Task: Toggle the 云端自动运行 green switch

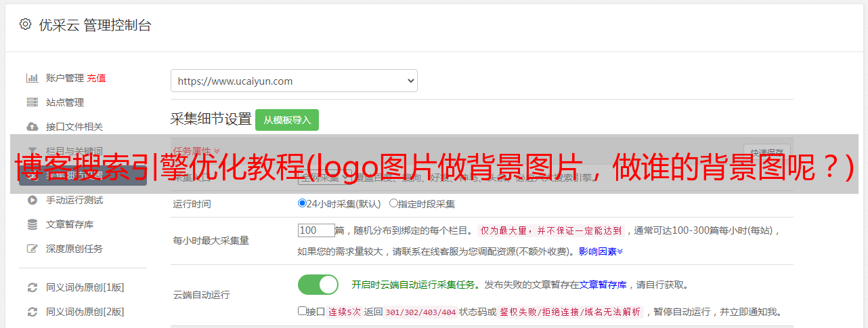Action: (x=318, y=285)
